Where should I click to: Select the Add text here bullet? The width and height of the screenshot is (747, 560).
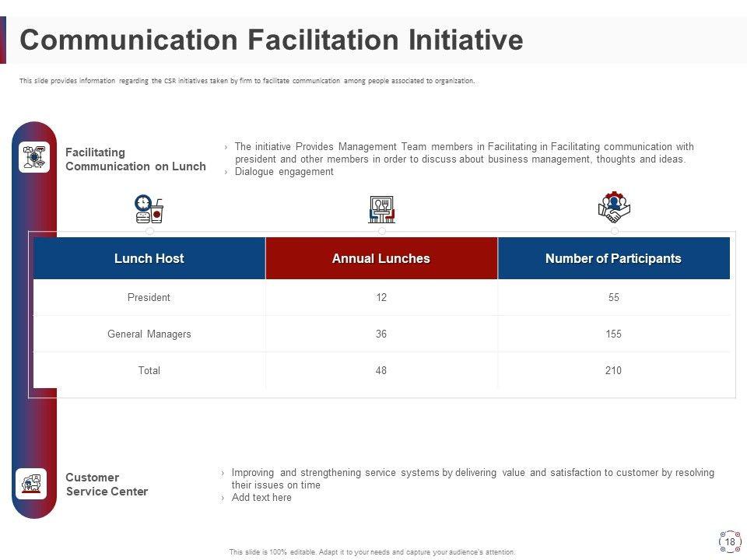point(261,498)
